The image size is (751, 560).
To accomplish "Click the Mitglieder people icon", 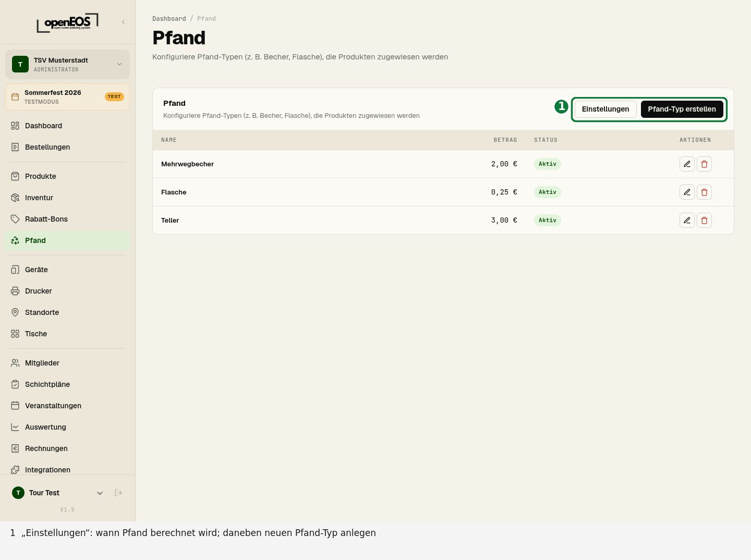I will [15, 363].
